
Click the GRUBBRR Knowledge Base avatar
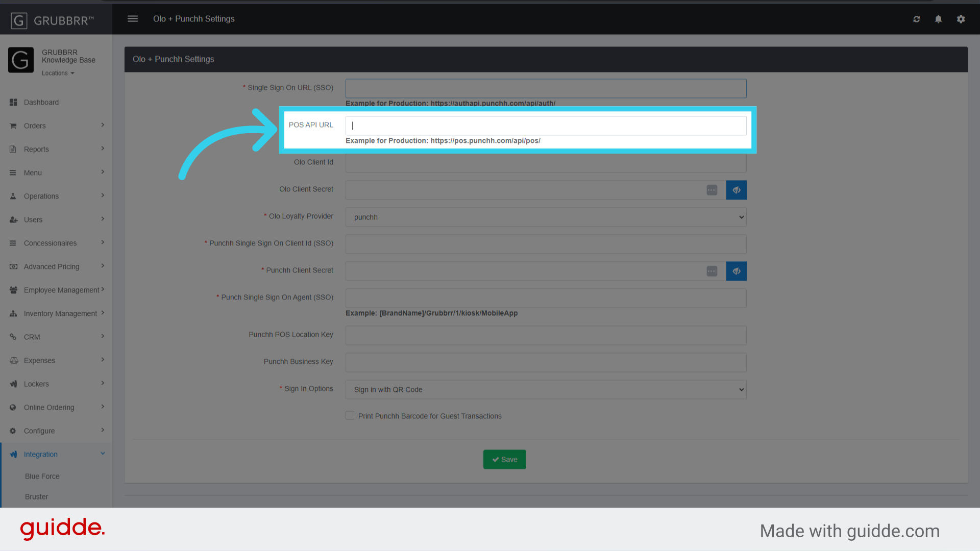(x=21, y=60)
